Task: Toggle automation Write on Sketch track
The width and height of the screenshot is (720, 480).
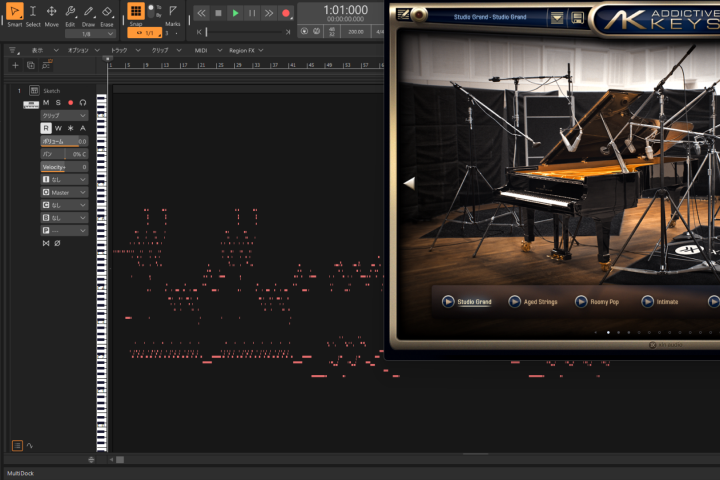Action: click(58, 128)
